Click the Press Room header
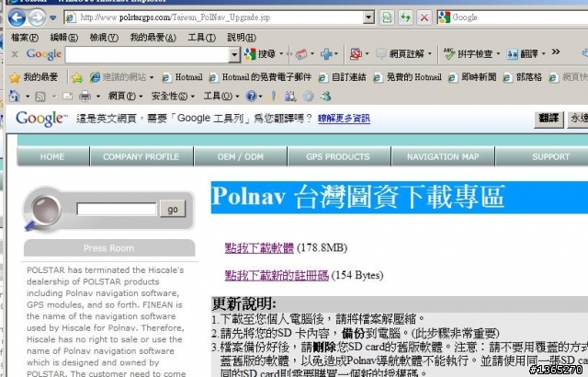This screenshot has width=588, height=377. pyautogui.click(x=109, y=248)
